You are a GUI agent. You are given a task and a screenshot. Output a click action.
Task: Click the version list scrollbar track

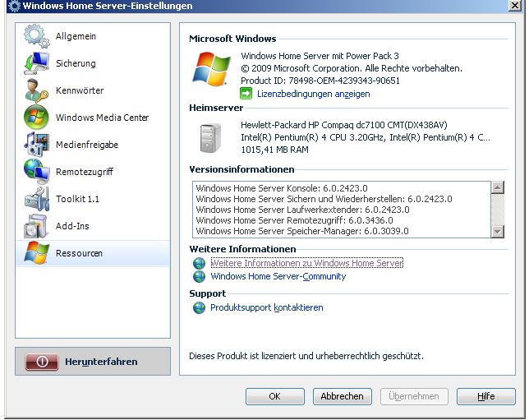coord(498,210)
